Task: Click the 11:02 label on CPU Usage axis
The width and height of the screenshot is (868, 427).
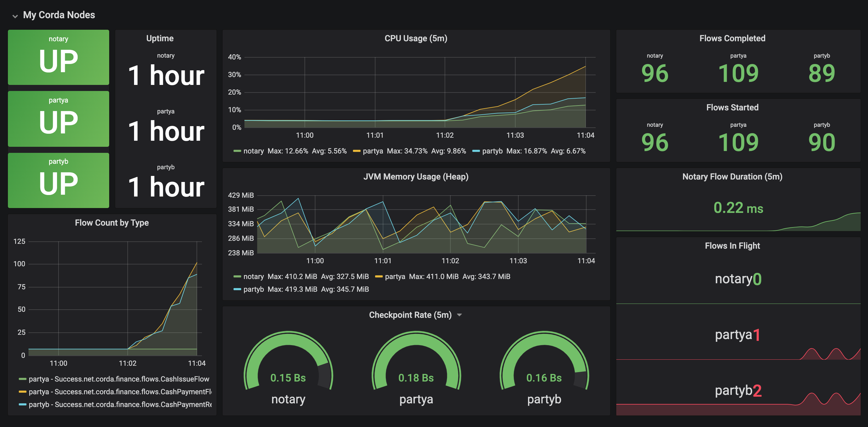Action: click(445, 135)
